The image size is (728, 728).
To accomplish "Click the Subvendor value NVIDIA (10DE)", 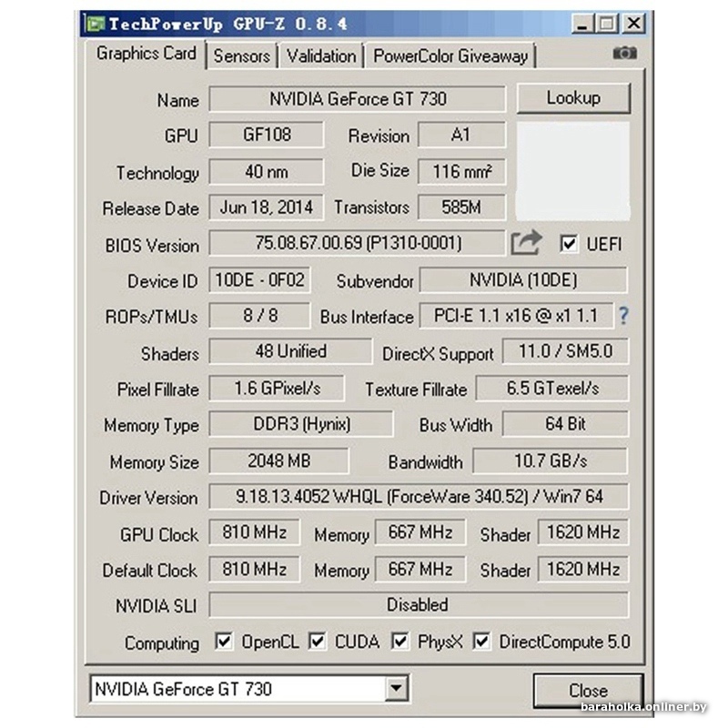I will tap(523, 280).
